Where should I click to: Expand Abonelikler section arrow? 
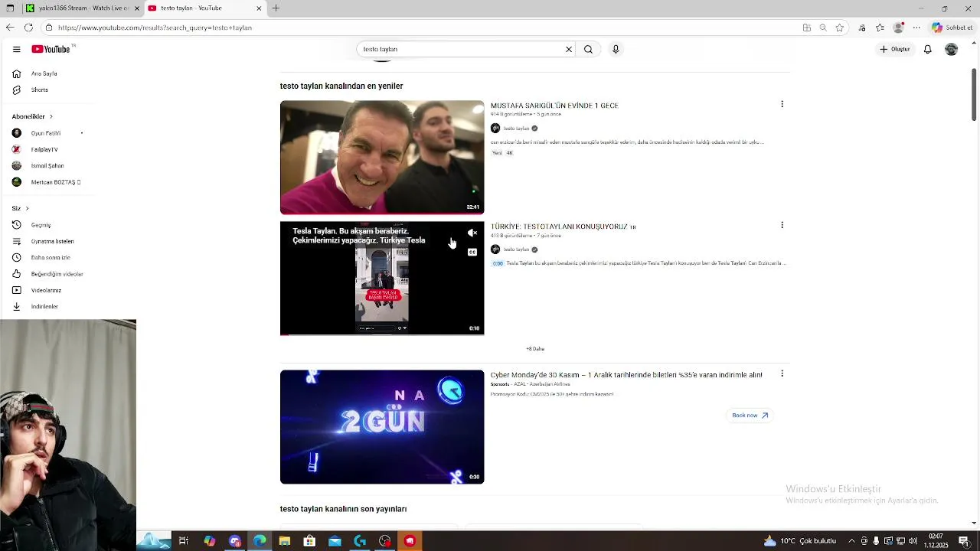pyautogui.click(x=51, y=116)
